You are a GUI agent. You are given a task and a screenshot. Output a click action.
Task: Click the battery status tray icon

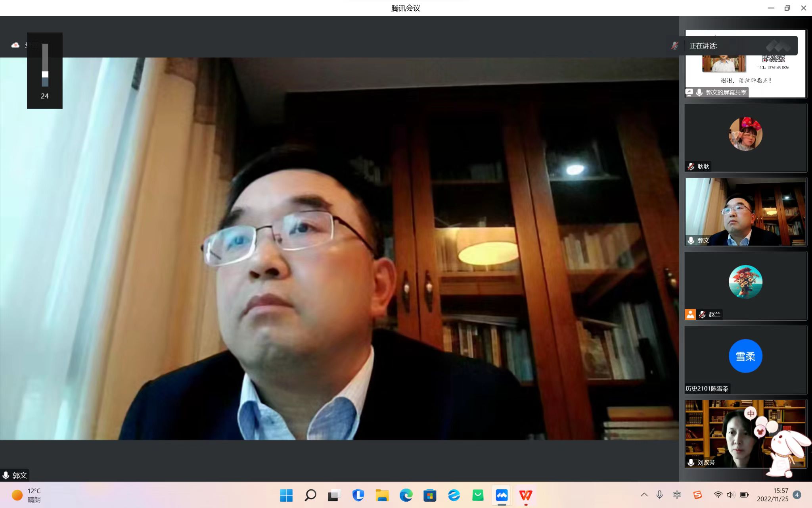pyautogui.click(x=744, y=495)
